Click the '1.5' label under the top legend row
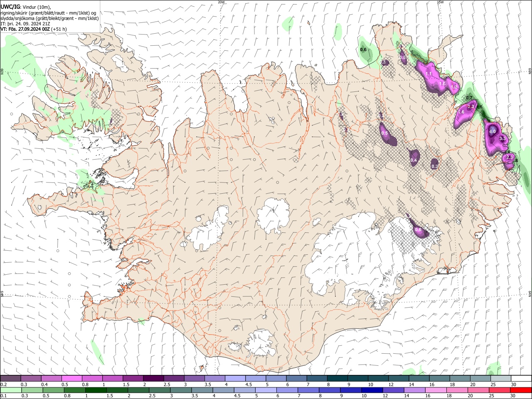The width and height of the screenshot is (532, 399). pos(126,384)
